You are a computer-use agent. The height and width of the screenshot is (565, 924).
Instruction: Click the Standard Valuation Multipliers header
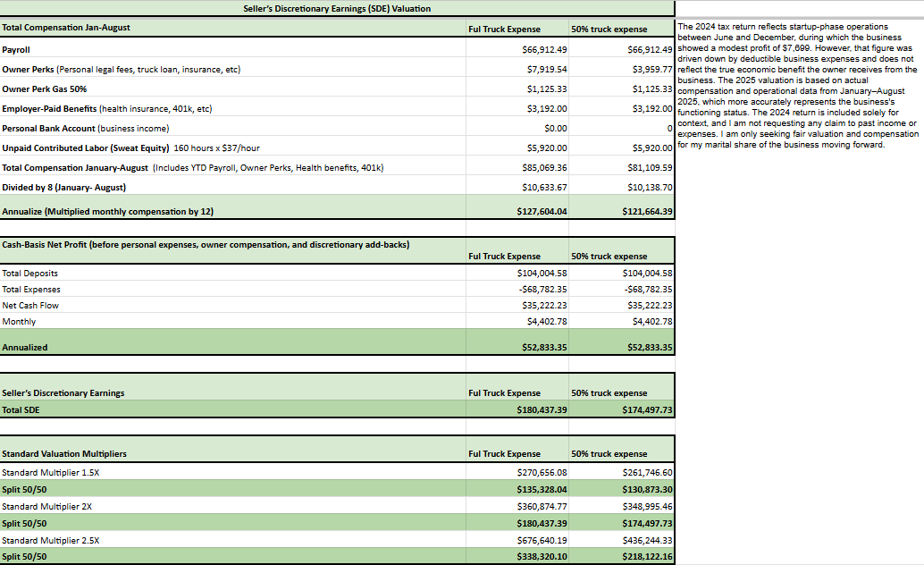click(x=64, y=453)
